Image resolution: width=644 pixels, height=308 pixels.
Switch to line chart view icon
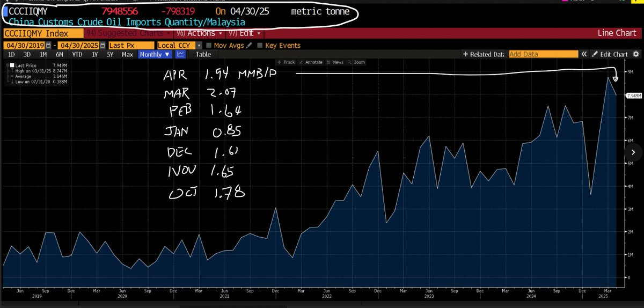click(x=181, y=54)
